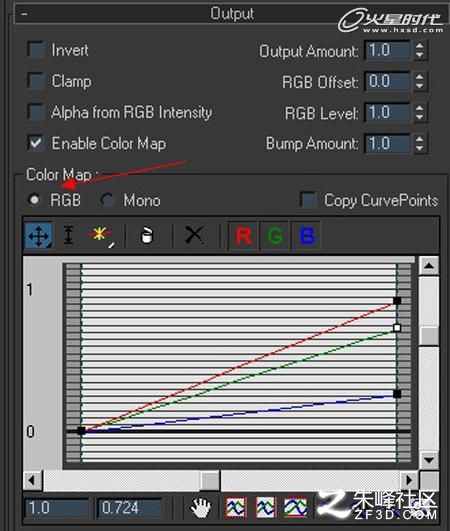This screenshot has width=450, height=531.
Task: Select the Add Point tool
Action: coord(101,236)
